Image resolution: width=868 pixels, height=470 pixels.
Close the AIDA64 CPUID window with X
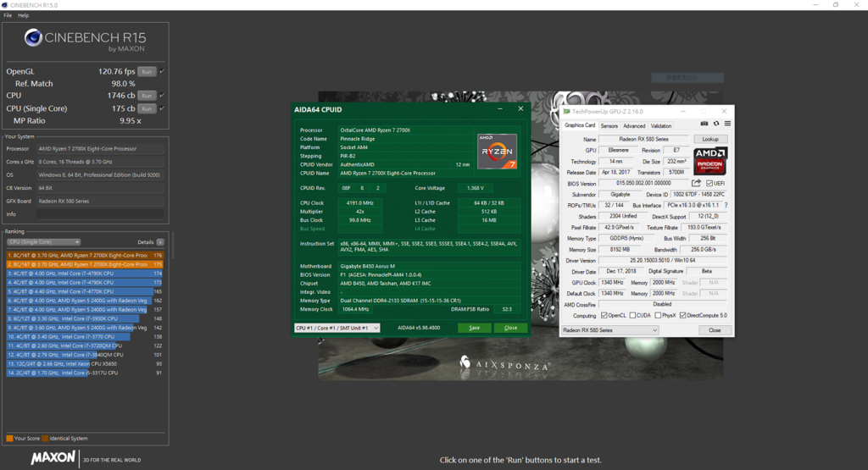tap(520, 109)
